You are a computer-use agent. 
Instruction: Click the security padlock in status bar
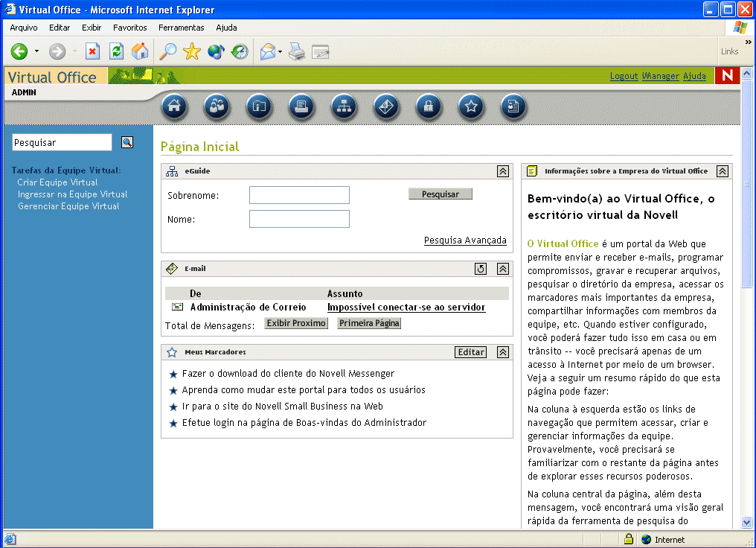pos(629,539)
